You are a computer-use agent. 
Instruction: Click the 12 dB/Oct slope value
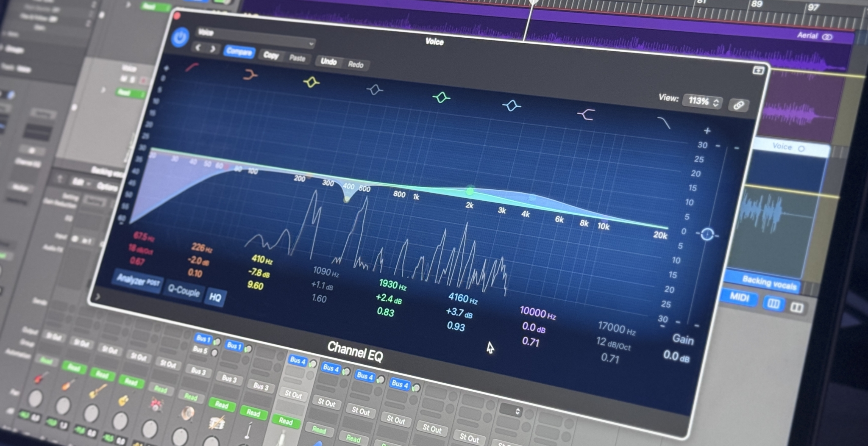(x=613, y=343)
